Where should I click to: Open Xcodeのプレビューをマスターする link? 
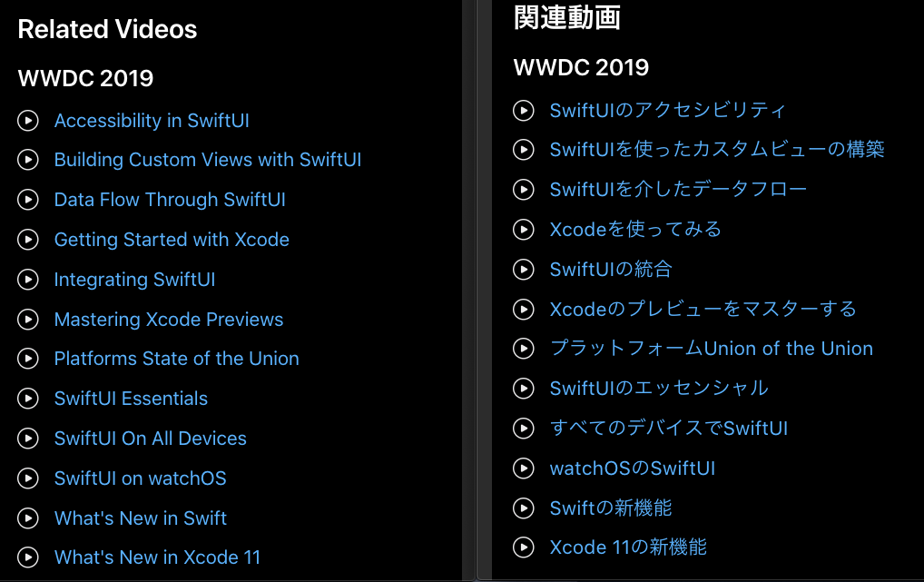pos(703,309)
